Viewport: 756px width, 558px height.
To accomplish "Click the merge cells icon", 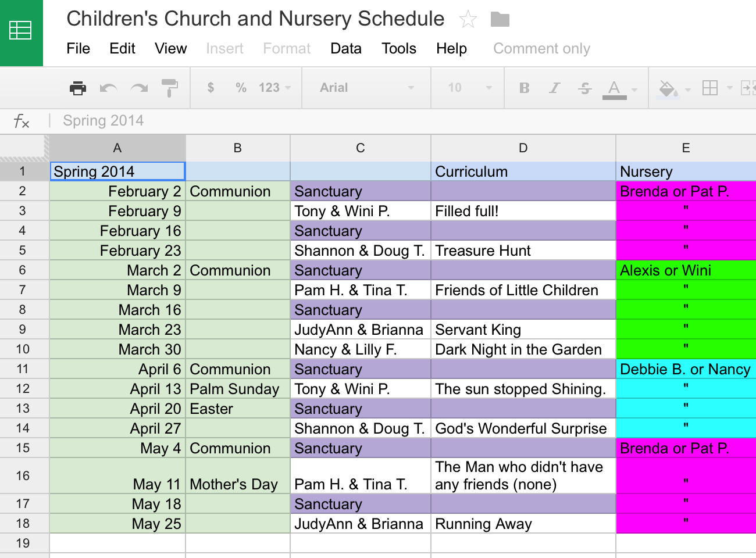I will point(748,88).
